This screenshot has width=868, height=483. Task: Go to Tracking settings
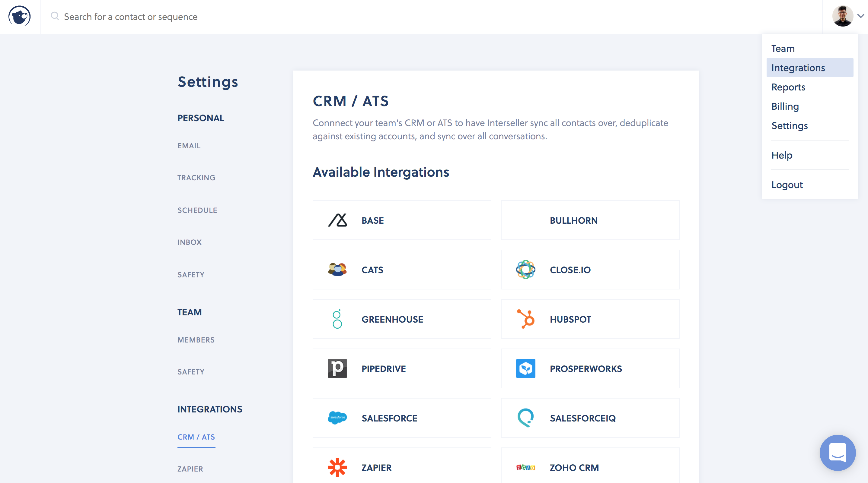pyautogui.click(x=196, y=177)
